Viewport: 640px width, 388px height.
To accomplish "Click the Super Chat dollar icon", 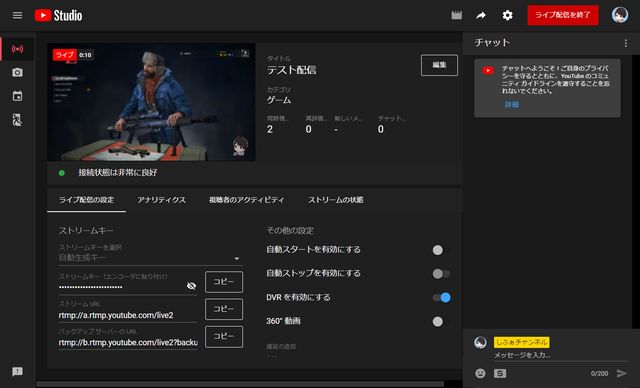I will tap(500, 373).
